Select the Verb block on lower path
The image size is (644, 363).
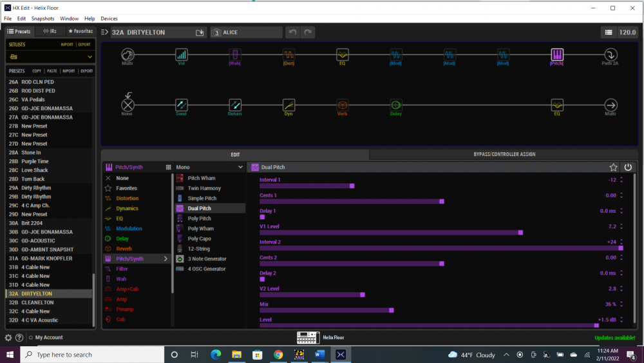[342, 105]
